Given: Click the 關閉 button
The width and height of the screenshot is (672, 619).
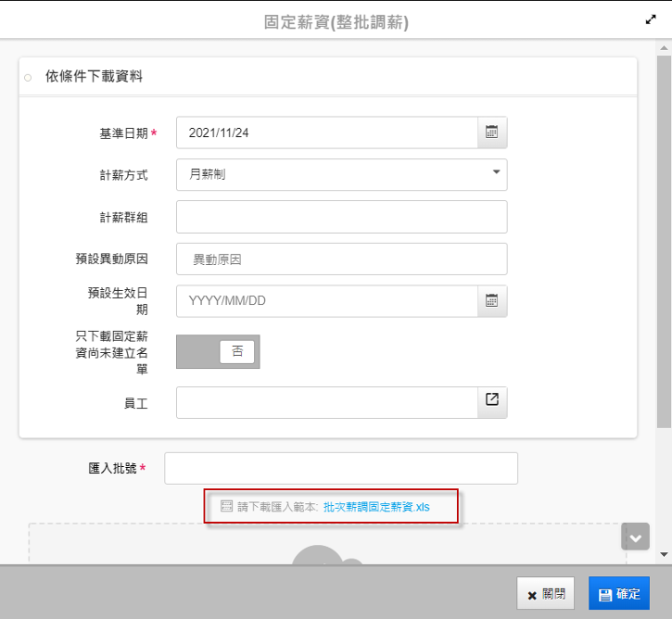Looking at the screenshot, I should (545, 594).
